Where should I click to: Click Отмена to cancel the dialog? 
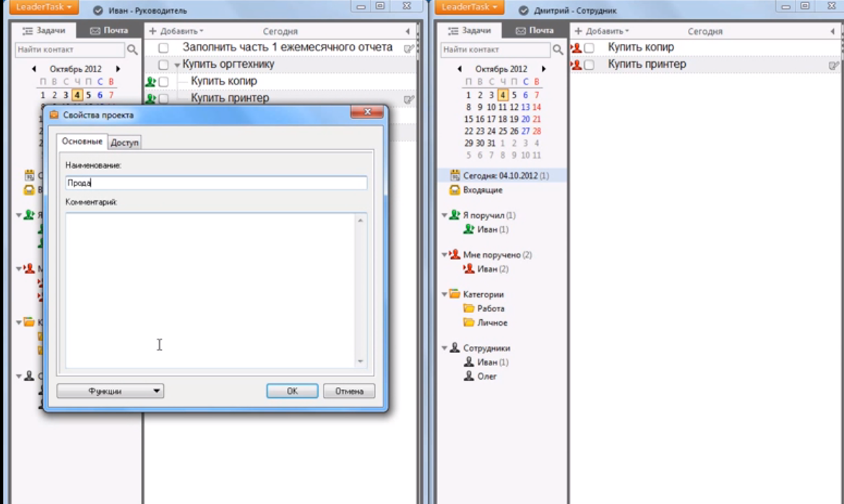[x=349, y=391]
